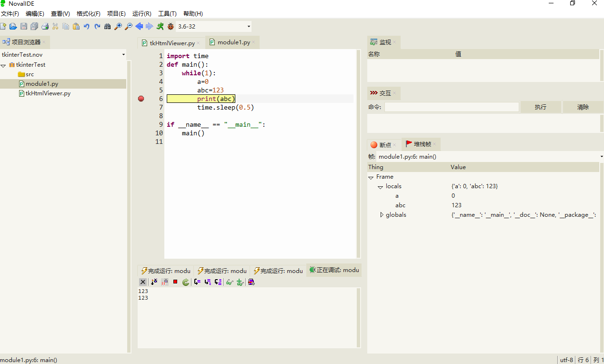Stop debugging with red square
Screen dimensions: 604x364
pos(175,282)
